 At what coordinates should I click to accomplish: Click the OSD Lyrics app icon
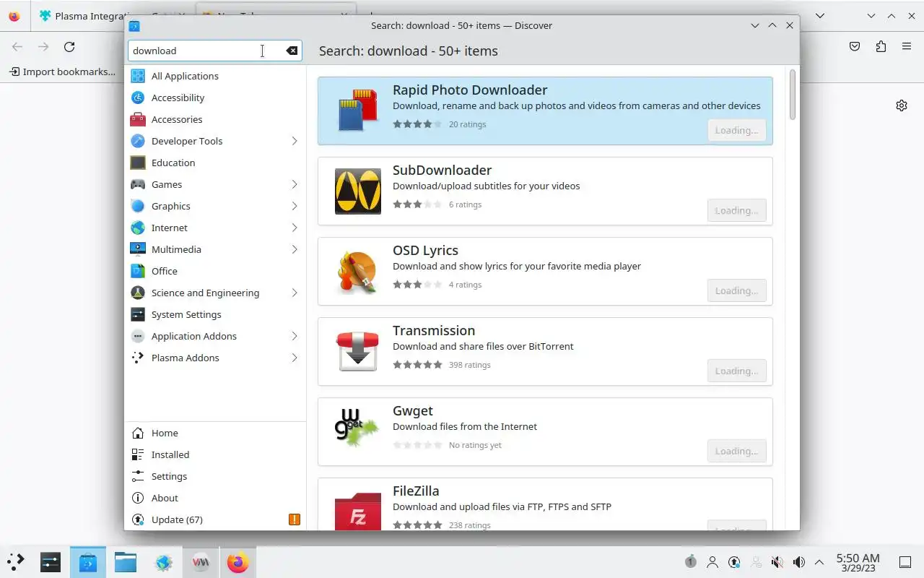pyautogui.click(x=358, y=271)
